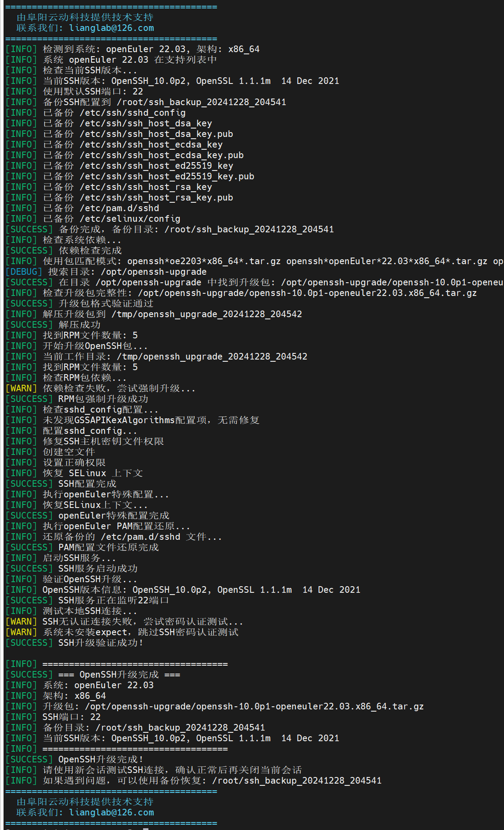
Task: Click the 'SSH升级验证成功!' success message
Action: point(101,643)
